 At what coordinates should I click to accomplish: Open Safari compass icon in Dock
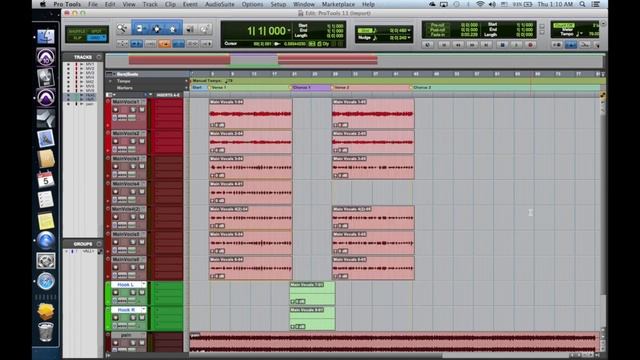[x=46, y=281]
